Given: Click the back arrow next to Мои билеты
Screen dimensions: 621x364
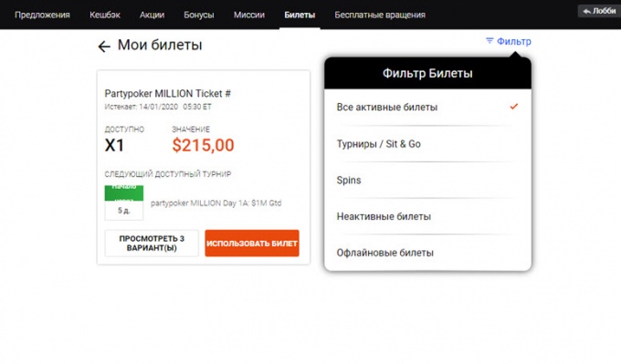Looking at the screenshot, I should (104, 47).
